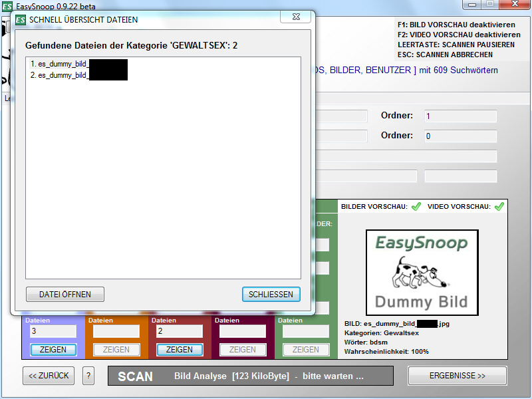Viewport: 532px width, 399px height.
Task: Click text 'Wahrscheinlichkeit: 100%'
Action: click(386, 352)
